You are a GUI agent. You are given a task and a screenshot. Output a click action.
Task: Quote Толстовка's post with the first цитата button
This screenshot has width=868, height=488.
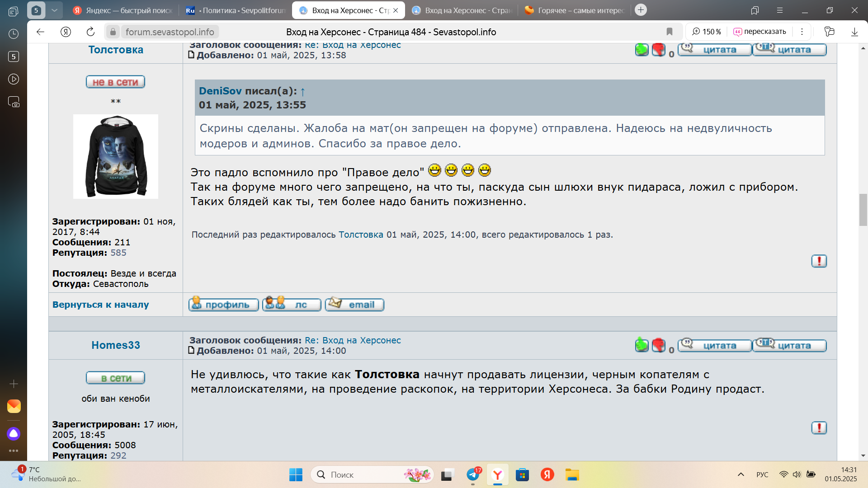tap(715, 50)
